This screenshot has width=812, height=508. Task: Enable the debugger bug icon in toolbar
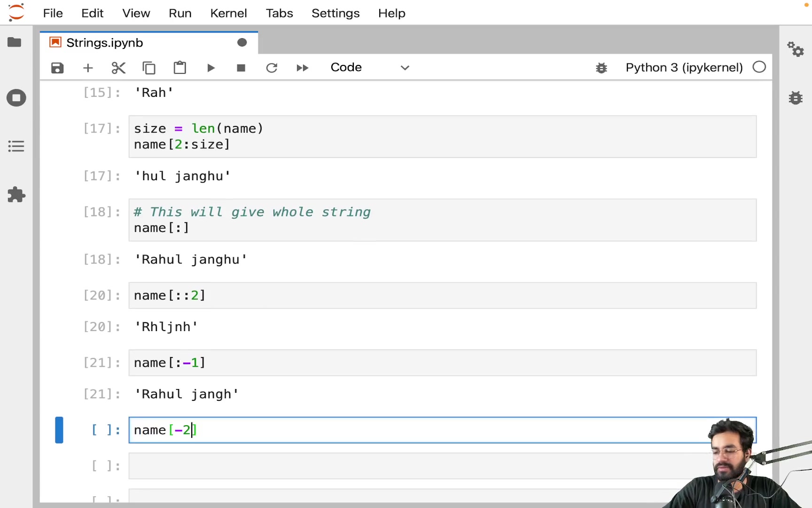click(x=601, y=68)
